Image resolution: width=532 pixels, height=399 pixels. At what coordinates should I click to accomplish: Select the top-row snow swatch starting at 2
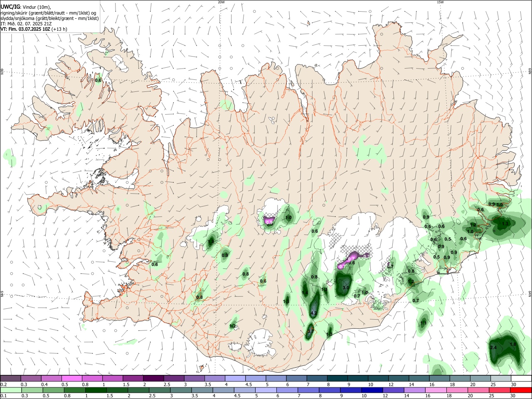click(x=153, y=379)
